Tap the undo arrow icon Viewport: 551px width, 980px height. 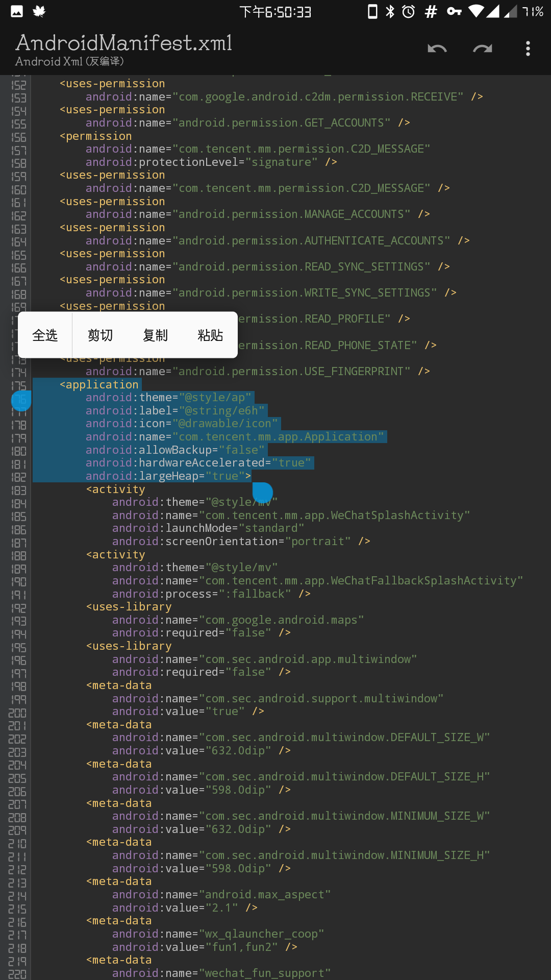437,49
